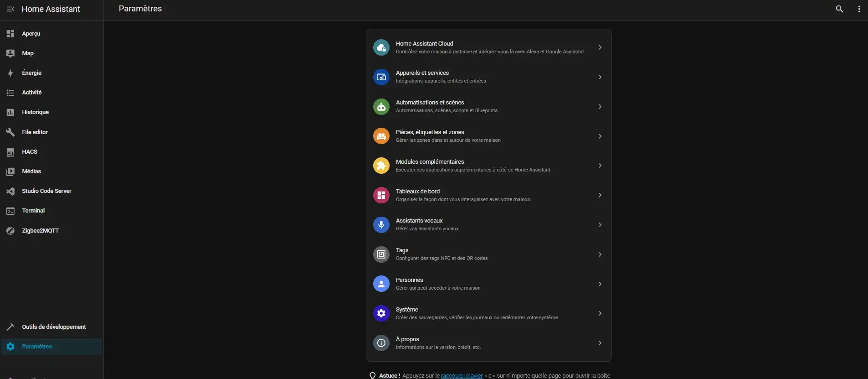The height and width of the screenshot is (379, 868).
Task: Click the search magnifier icon
Action: coord(839,9)
